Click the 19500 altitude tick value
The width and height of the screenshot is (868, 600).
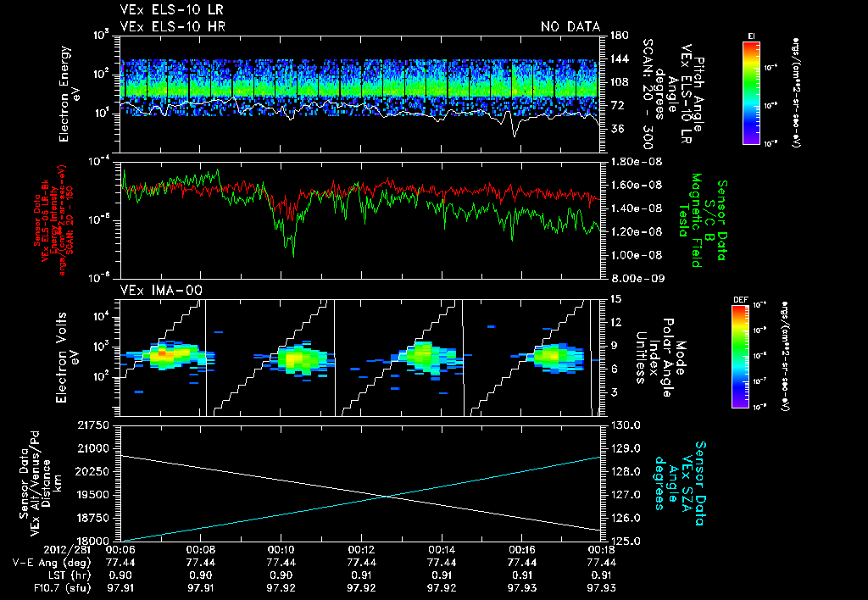click(92, 495)
